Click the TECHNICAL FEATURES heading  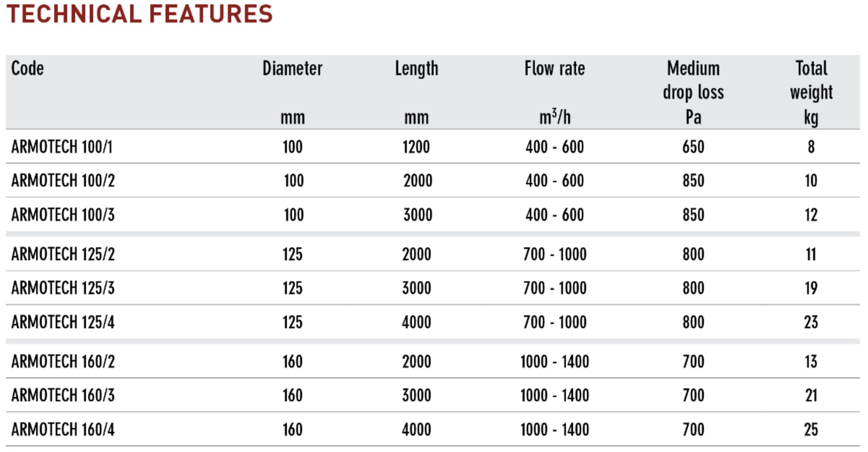[x=139, y=14]
